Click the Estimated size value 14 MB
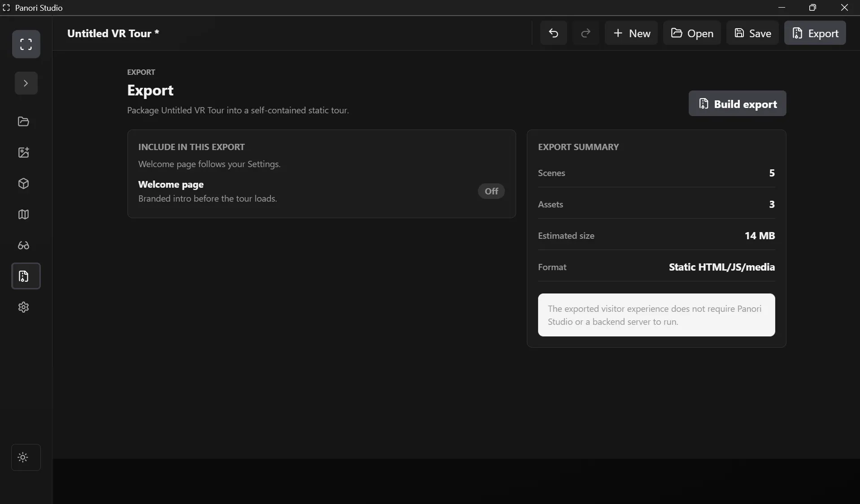This screenshot has height=504, width=860. coord(760,236)
